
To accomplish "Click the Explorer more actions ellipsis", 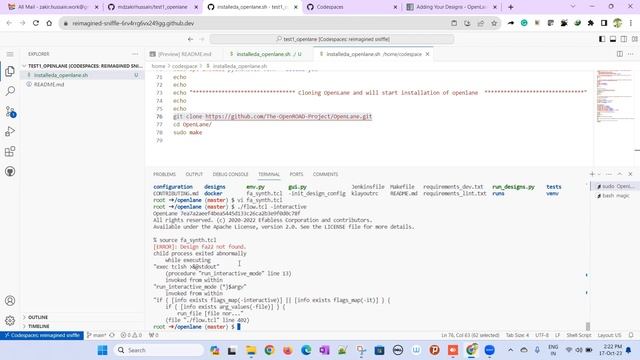I will [x=135, y=54].
